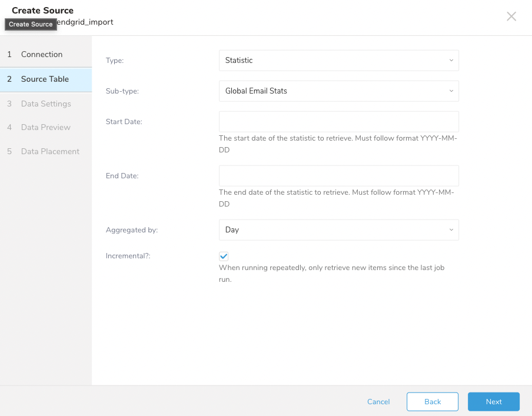Uncheck the Incremental checkbox
532x416 pixels.
coord(224,257)
